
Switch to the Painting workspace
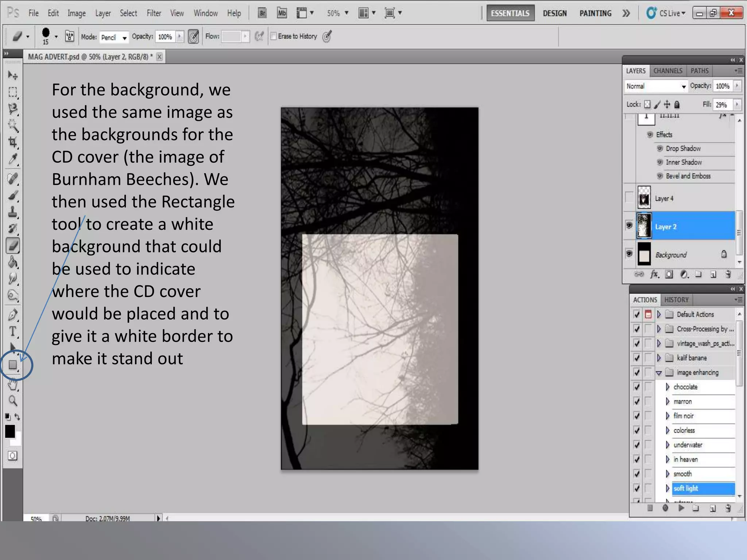[x=595, y=13]
